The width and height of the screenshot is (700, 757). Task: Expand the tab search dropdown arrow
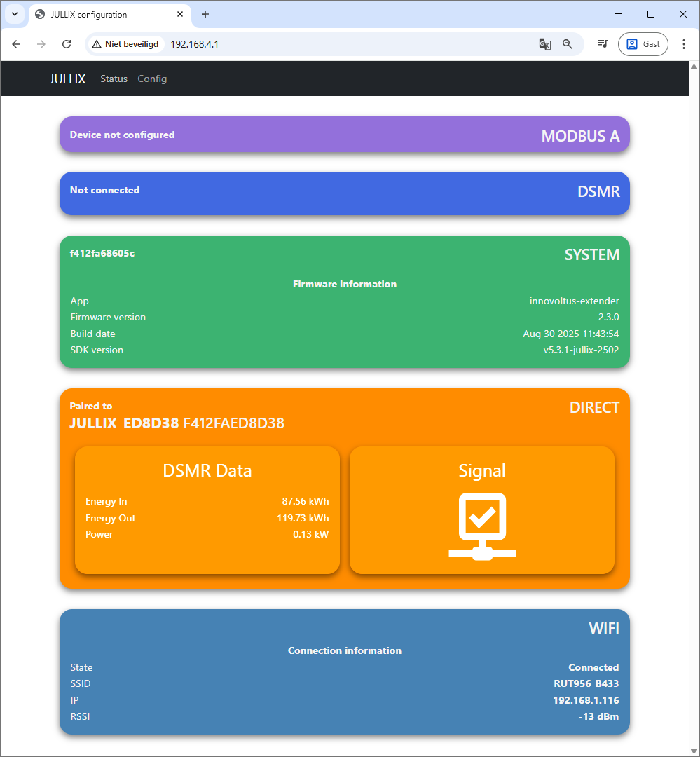point(14,14)
